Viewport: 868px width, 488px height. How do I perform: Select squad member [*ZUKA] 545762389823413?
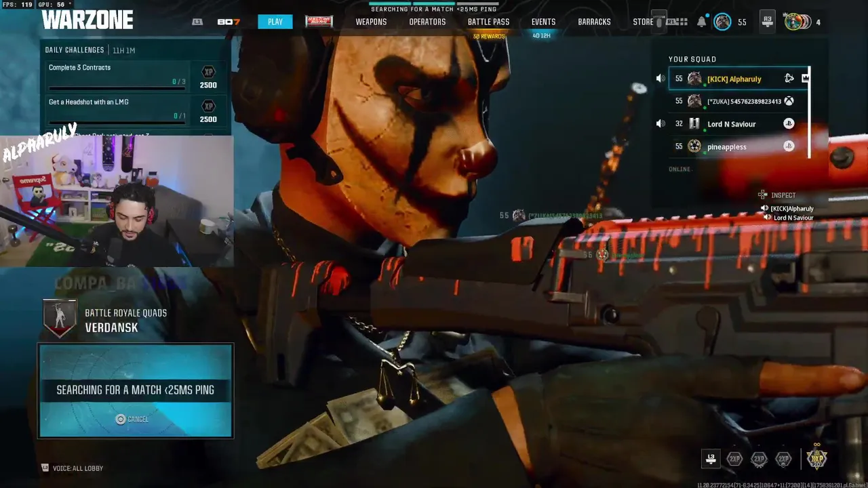point(738,101)
